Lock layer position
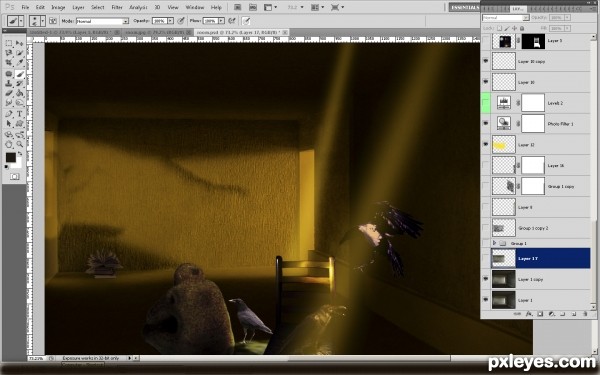 coord(514,28)
